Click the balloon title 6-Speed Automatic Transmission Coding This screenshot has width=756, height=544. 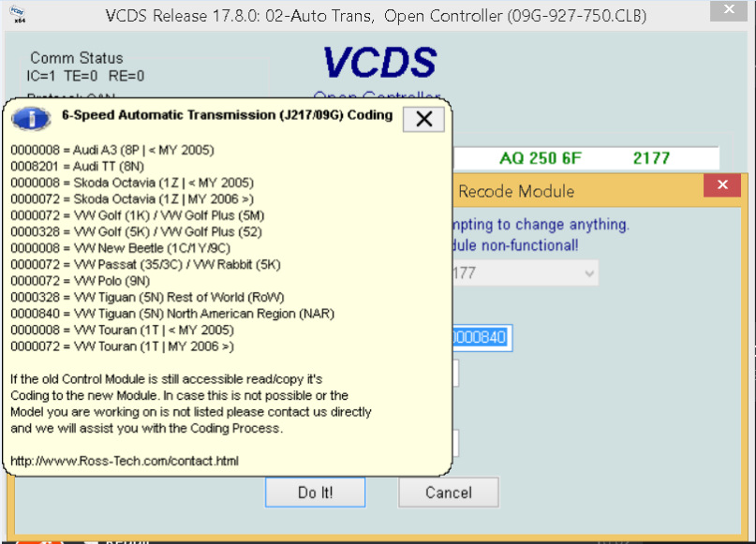pyautogui.click(x=227, y=115)
